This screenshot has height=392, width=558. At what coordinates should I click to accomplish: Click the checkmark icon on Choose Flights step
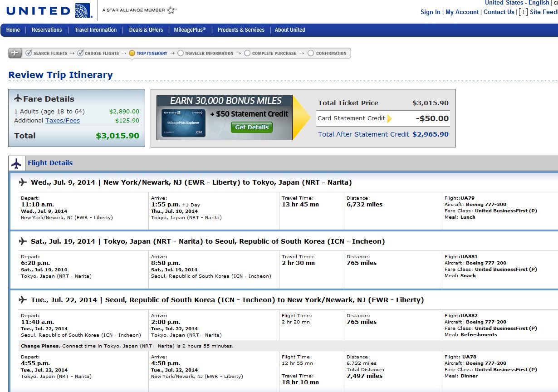pos(81,53)
